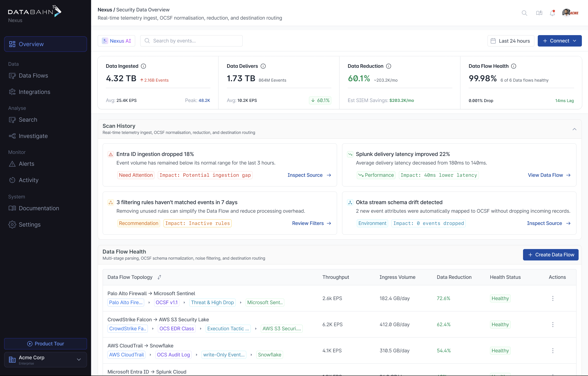This screenshot has height=376, width=588.
Task: Click the OCSF v1.1 chip
Action: [167, 303]
